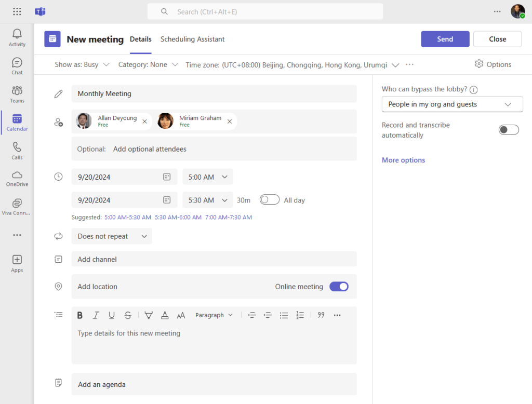Viewport: 532px width, 404px height.
Task: Choose suggested time 5:30 AM-6:00 AM
Action: [178, 217]
